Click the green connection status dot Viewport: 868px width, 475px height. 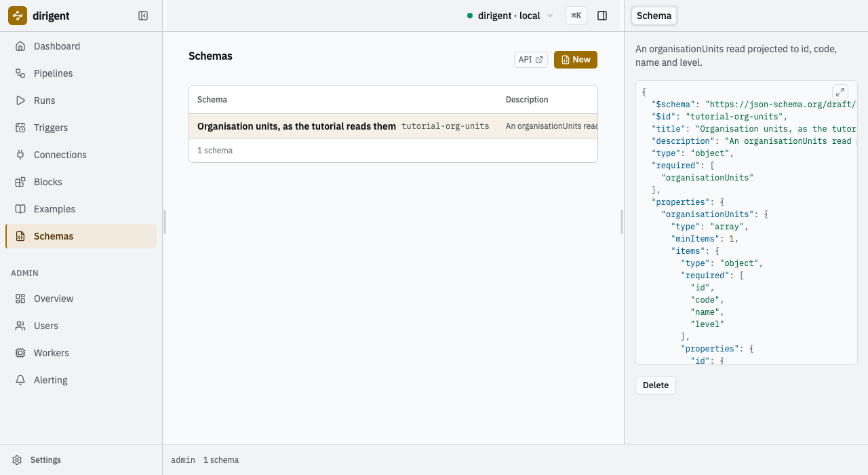(470, 16)
